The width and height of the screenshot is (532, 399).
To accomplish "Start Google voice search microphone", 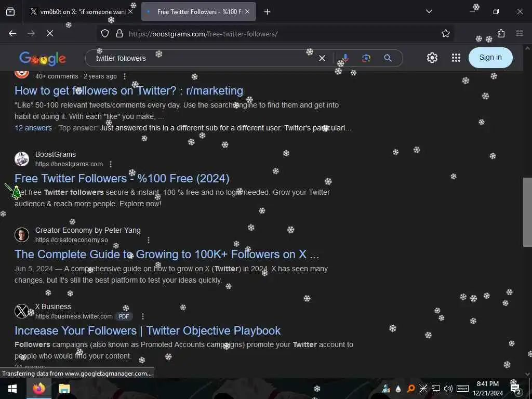I will pos(345,58).
